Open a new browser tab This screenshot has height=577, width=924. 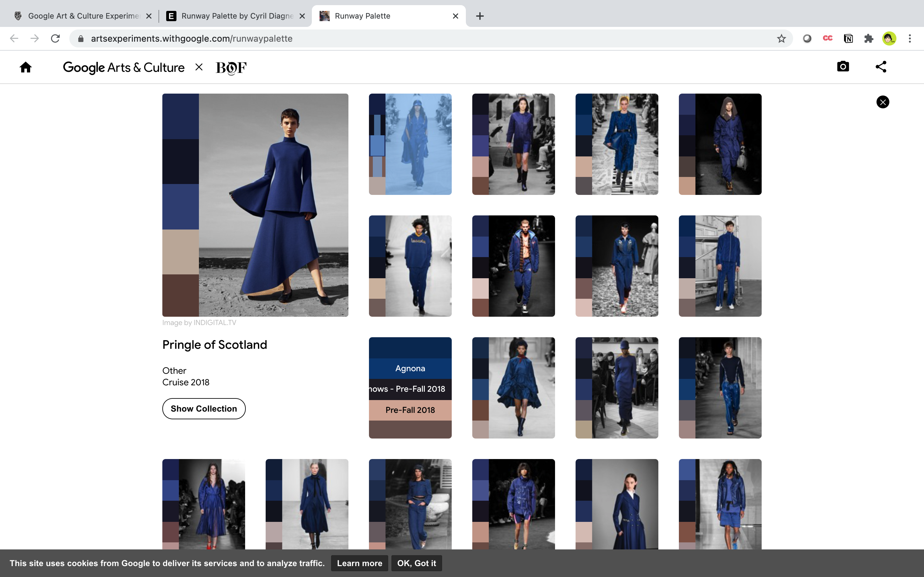click(480, 16)
